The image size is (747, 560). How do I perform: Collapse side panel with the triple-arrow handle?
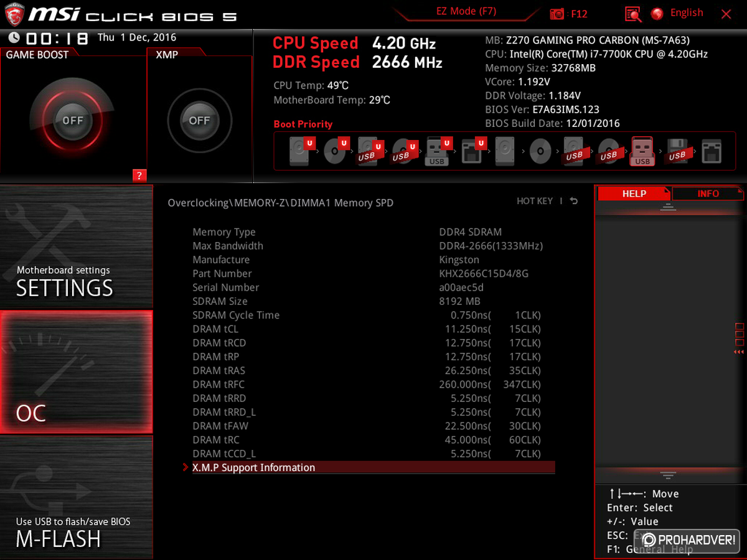coord(739,352)
